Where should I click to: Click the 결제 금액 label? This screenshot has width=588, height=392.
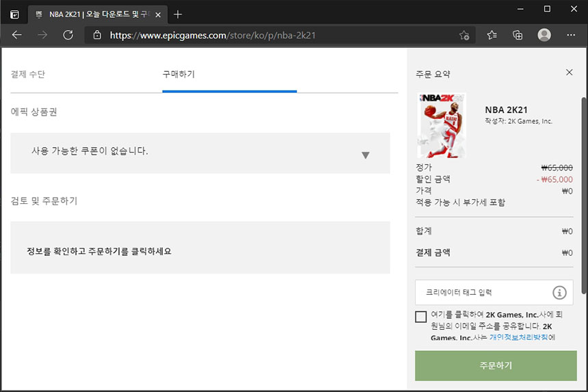tap(433, 252)
